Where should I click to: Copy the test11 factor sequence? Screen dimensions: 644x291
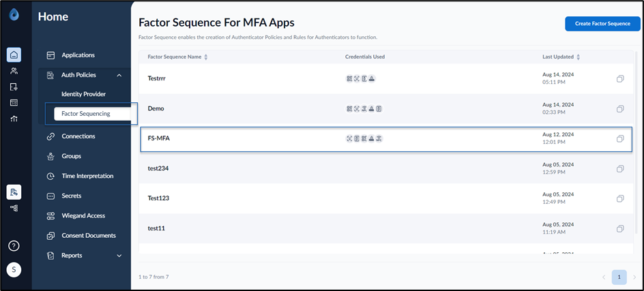point(620,228)
